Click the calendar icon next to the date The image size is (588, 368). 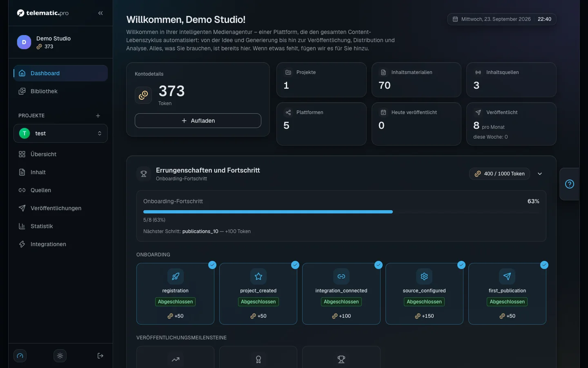(455, 19)
